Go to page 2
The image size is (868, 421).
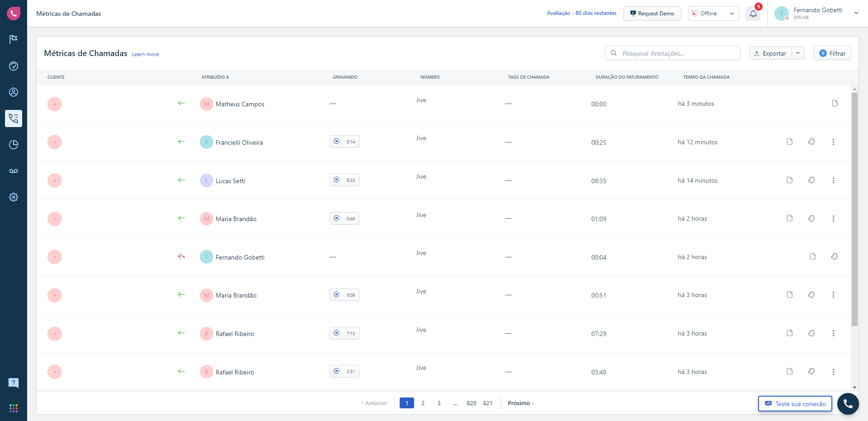(x=423, y=403)
